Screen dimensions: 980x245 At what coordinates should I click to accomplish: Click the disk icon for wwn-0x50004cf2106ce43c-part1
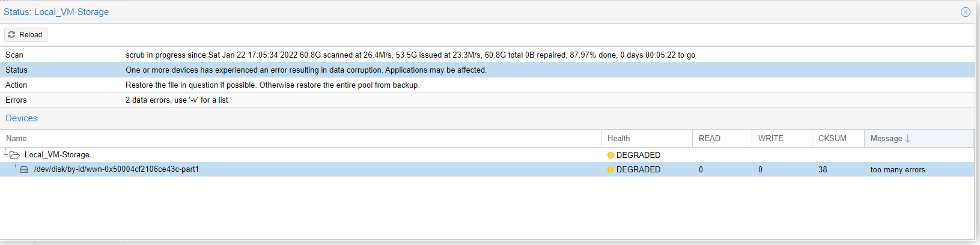(x=24, y=170)
